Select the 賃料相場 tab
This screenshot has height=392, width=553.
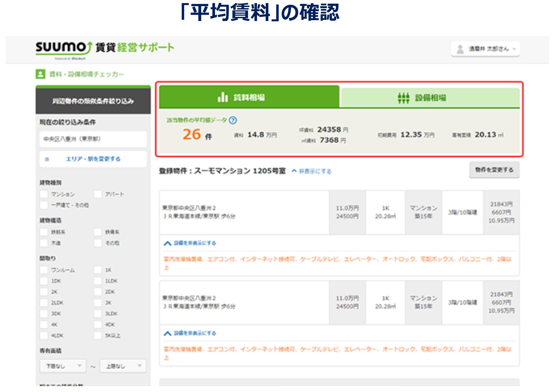[x=249, y=98]
